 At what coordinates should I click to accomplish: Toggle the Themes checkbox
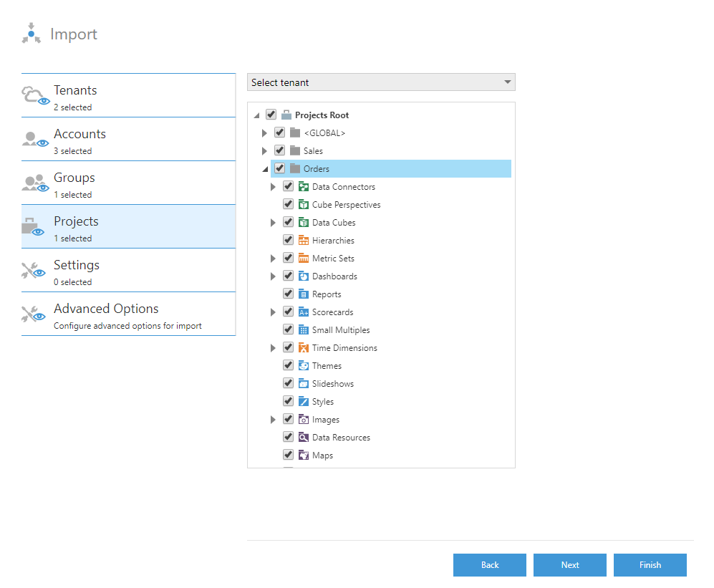(x=288, y=366)
